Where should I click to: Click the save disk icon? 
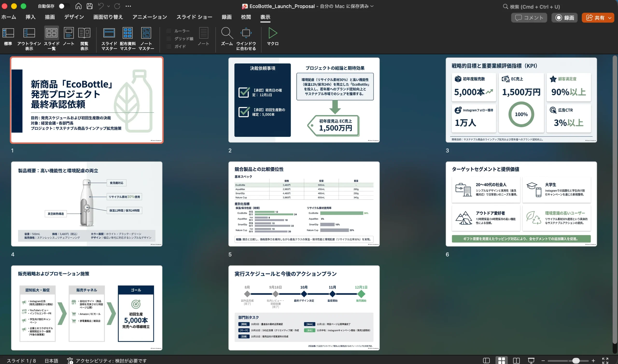[x=90, y=6]
